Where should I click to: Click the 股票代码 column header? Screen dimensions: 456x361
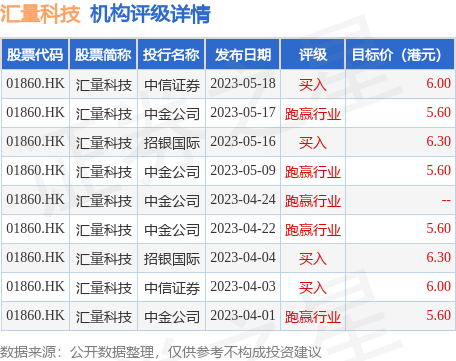(35, 54)
